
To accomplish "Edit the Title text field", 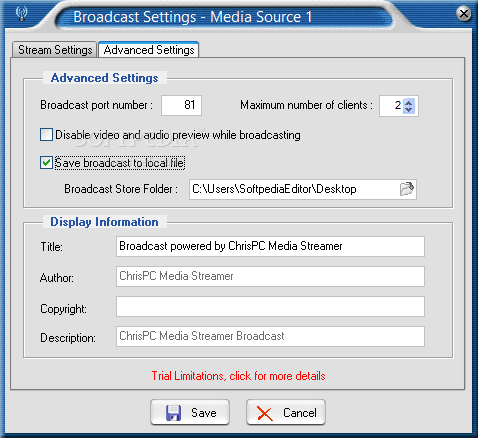I will pos(270,246).
